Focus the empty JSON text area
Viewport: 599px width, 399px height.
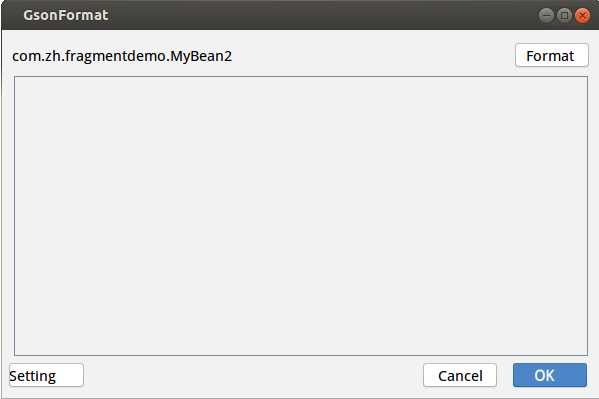301,216
